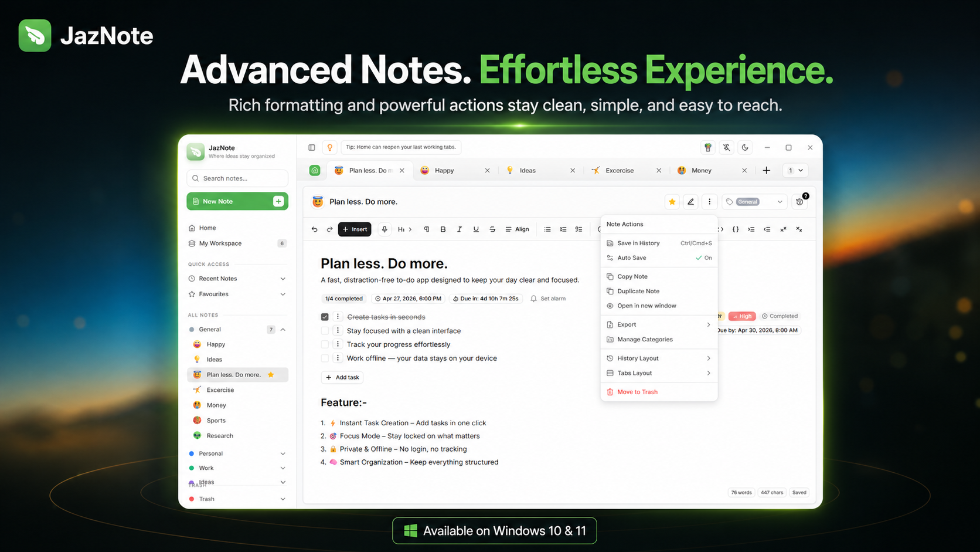The width and height of the screenshot is (980, 552).
Task: Switch to the Excercise tab
Action: click(x=627, y=170)
